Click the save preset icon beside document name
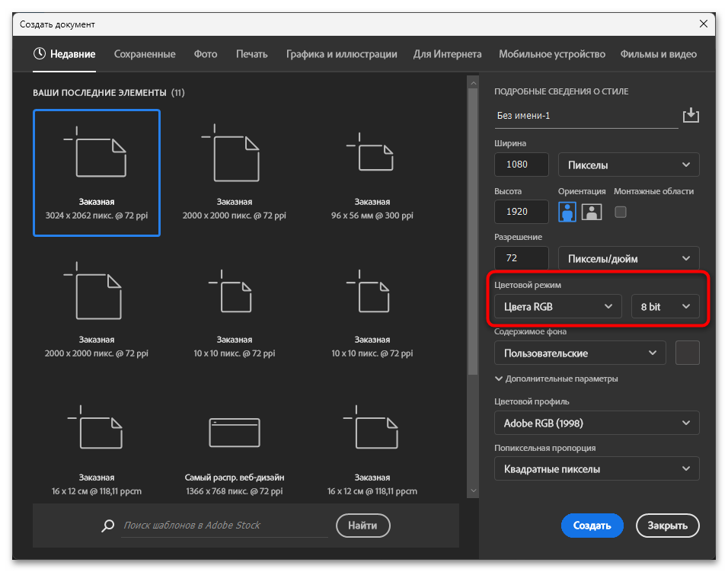This screenshot has width=728, height=572. point(691,115)
